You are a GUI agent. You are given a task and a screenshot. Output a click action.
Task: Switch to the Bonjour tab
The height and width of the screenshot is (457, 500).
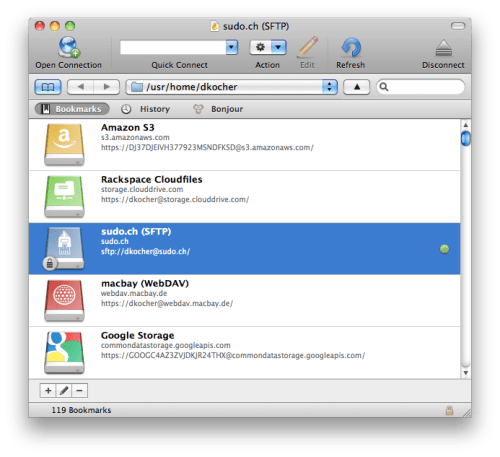[x=218, y=109]
